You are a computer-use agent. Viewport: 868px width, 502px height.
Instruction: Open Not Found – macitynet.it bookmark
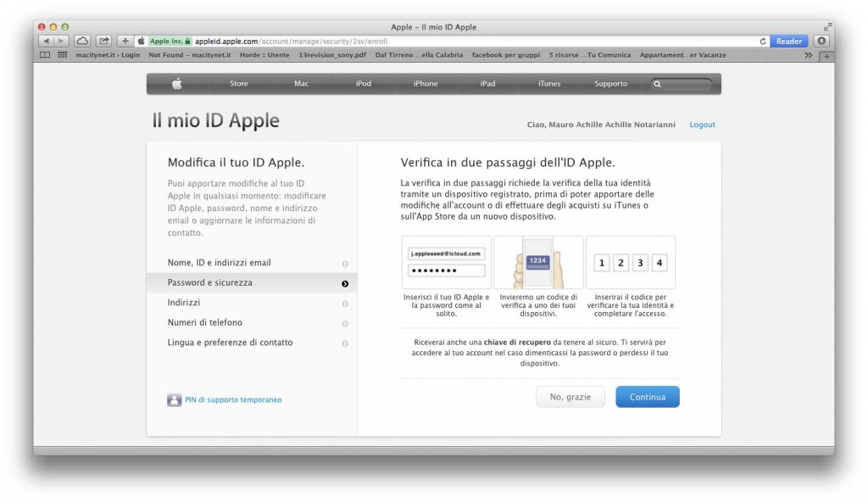(190, 55)
